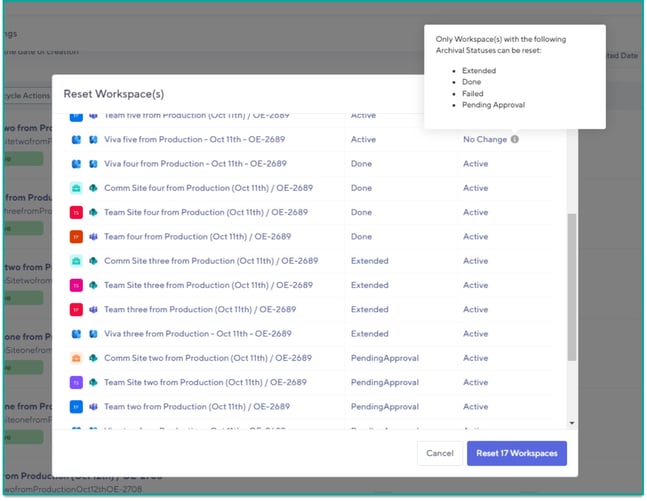Click Teams icon beside Team three row
Image resolution: width=647 pixels, height=501 pixels.
(x=93, y=310)
